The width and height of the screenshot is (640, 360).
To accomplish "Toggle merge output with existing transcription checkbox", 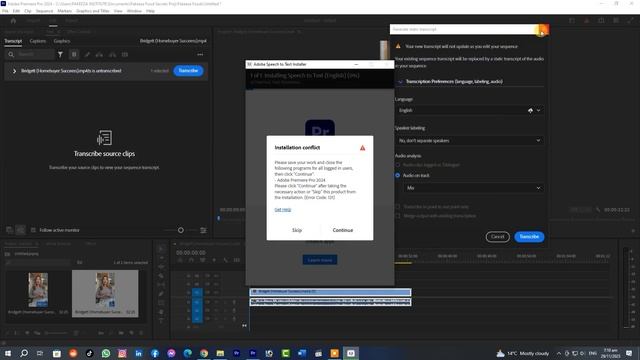I will 398,216.
